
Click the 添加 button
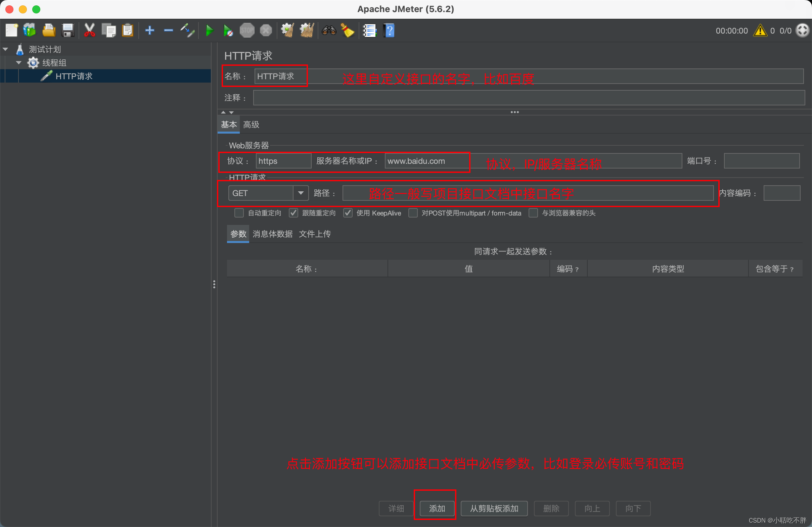point(437,509)
